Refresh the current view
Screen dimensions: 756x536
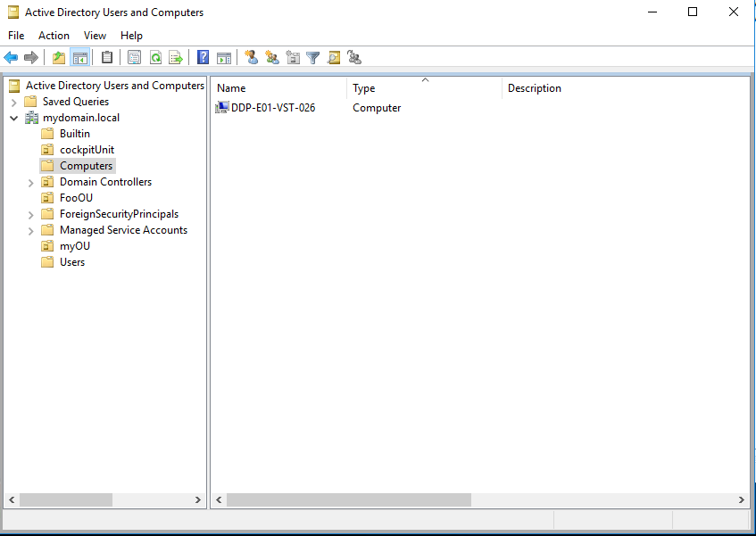[155, 58]
